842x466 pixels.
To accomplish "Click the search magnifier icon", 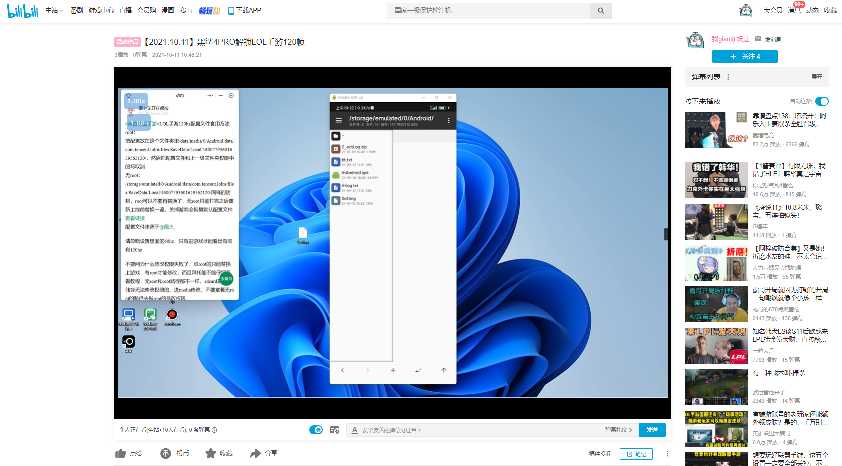I will (x=600, y=9).
